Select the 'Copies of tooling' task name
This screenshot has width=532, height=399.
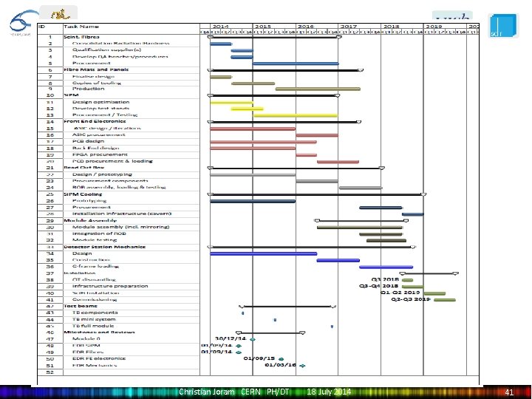point(96,83)
